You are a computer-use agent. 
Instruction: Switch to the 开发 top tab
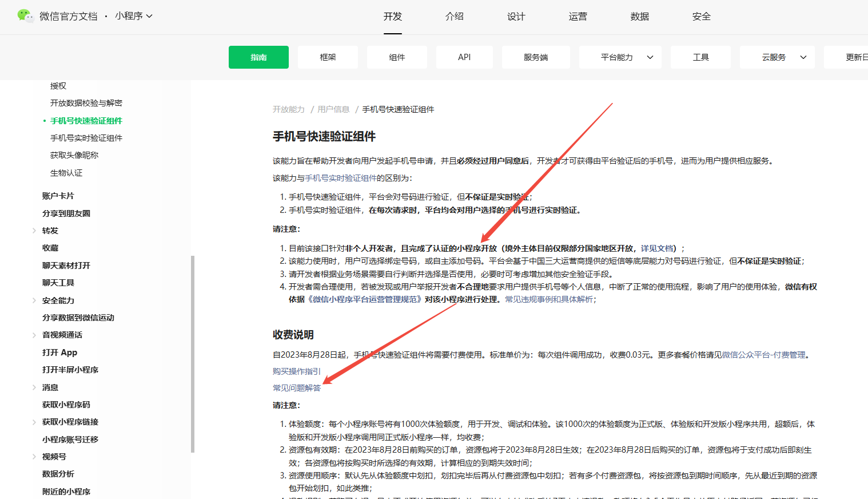pos(393,17)
